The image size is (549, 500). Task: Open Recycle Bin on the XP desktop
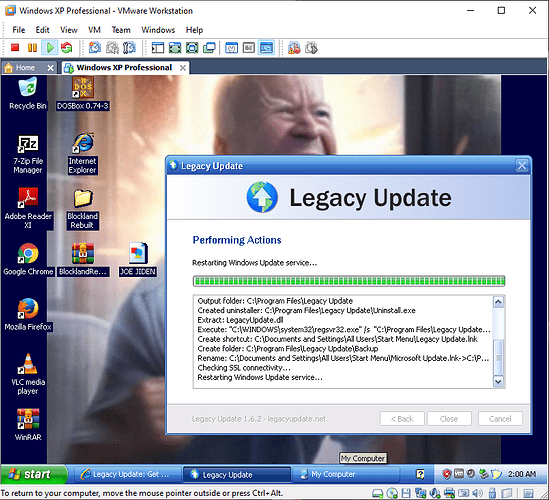[x=28, y=93]
